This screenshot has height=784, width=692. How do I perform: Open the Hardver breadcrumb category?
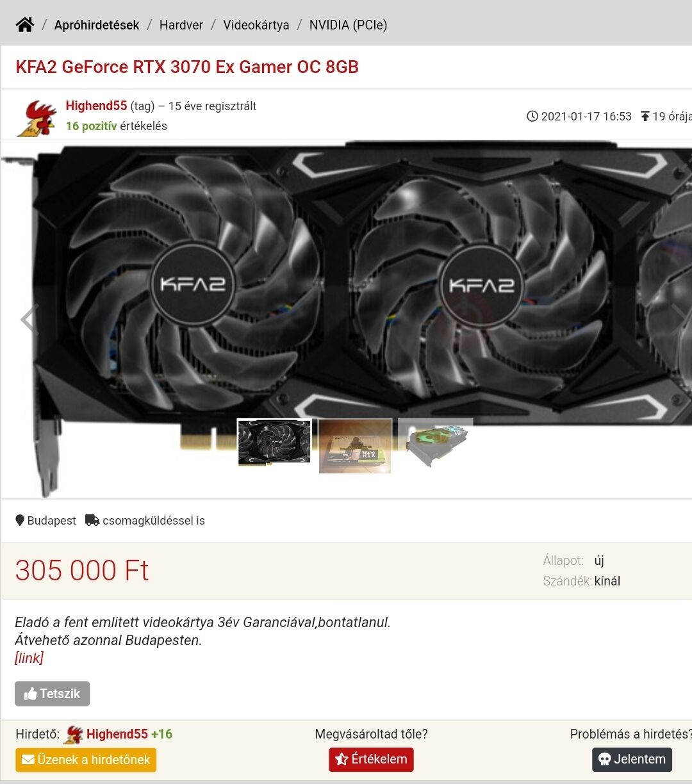181,25
